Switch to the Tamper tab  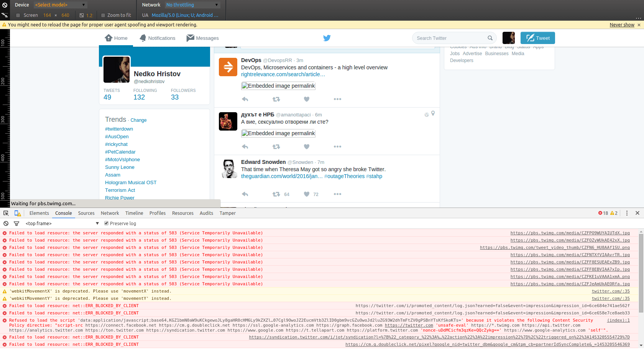[228, 213]
